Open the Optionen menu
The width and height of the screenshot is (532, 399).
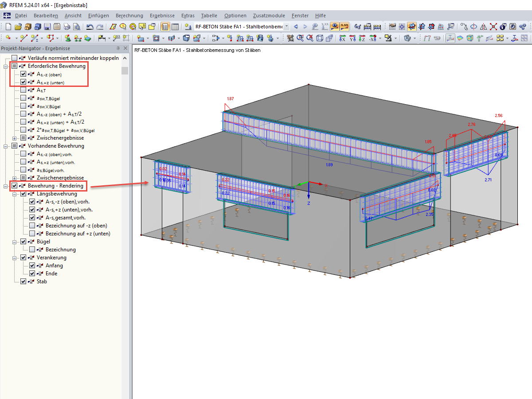235,16
